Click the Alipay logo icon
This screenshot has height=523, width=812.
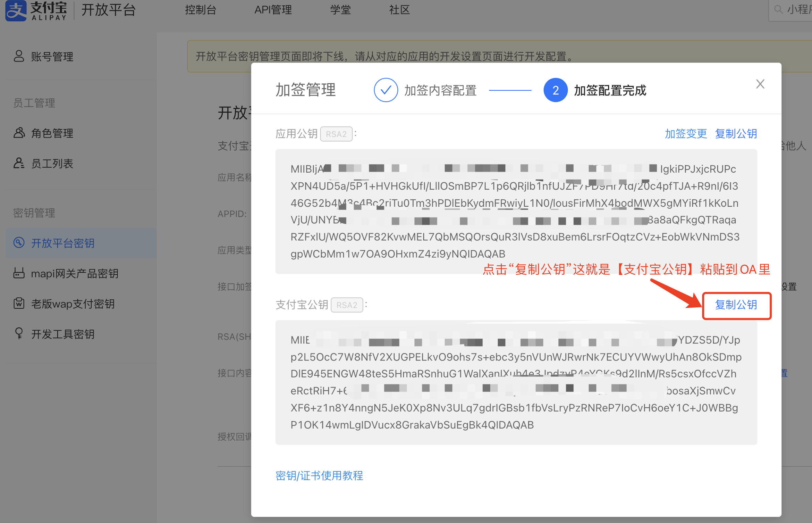16,10
